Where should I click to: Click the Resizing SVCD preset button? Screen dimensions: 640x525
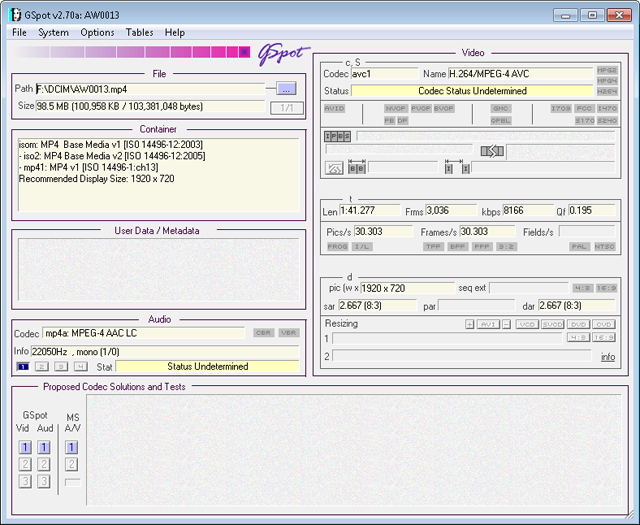click(553, 325)
